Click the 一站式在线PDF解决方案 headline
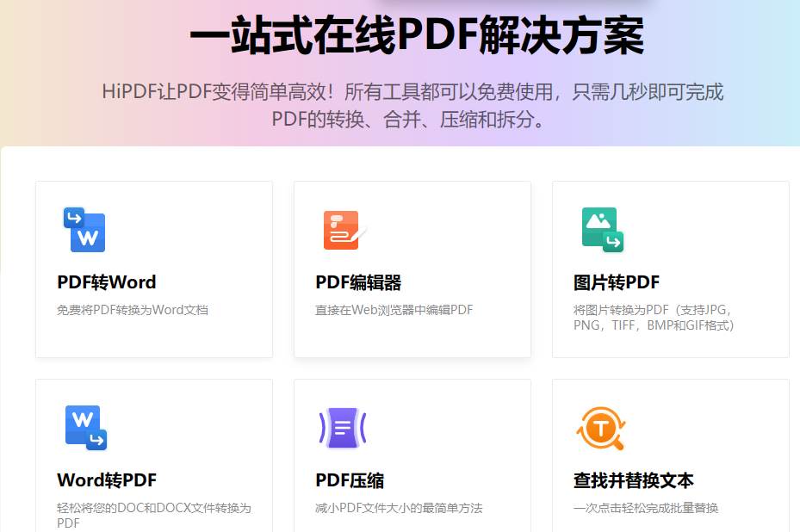Image resolution: width=800 pixels, height=532 pixels. pos(400,38)
